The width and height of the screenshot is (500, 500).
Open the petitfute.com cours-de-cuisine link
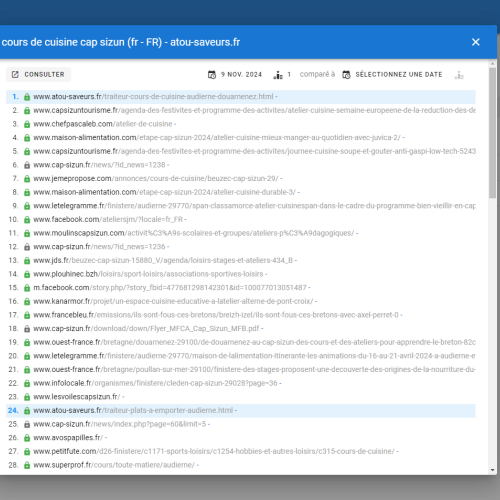tap(214, 451)
